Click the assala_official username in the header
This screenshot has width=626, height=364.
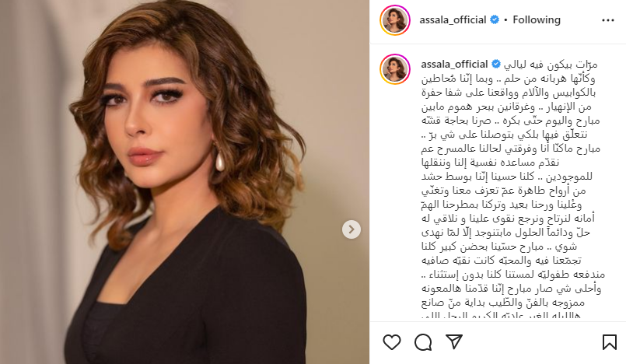(x=453, y=20)
